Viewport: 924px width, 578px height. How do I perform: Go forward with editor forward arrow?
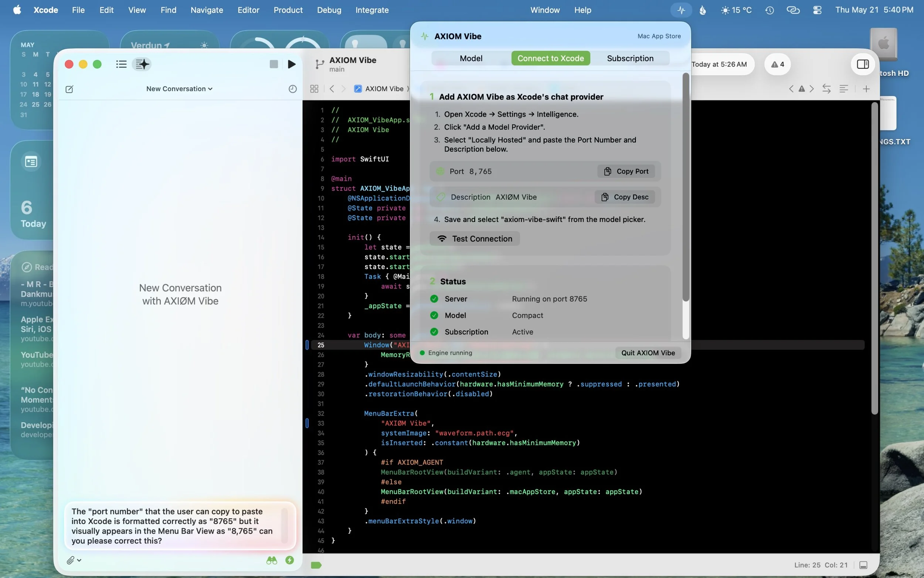[343, 89]
